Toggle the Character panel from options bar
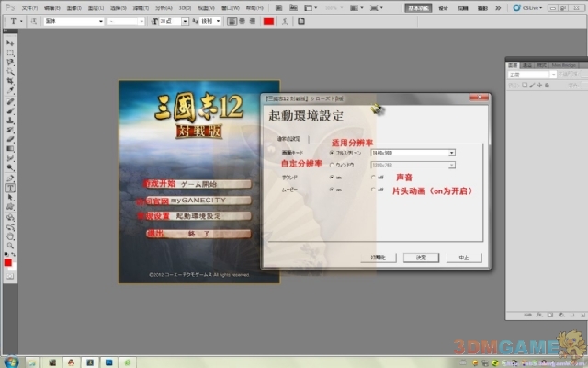The width and height of the screenshot is (588, 368). click(x=301, y=21)
